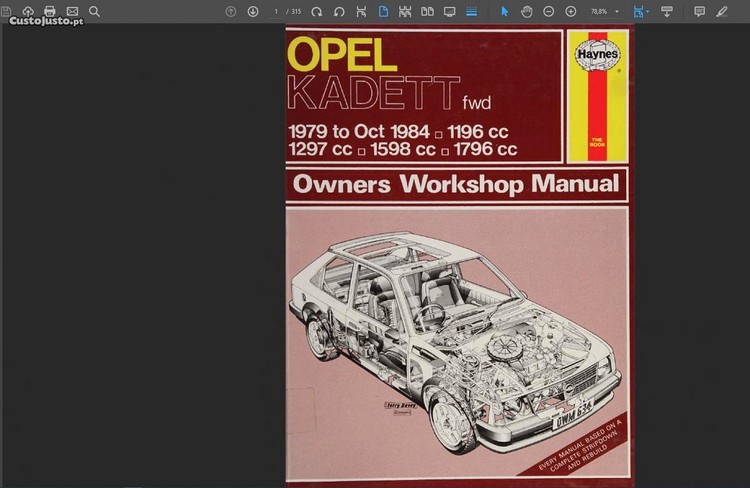The height and width of the screenshot is (488, 750).
Task: Open the comment note tool
Action: [699, 11]
